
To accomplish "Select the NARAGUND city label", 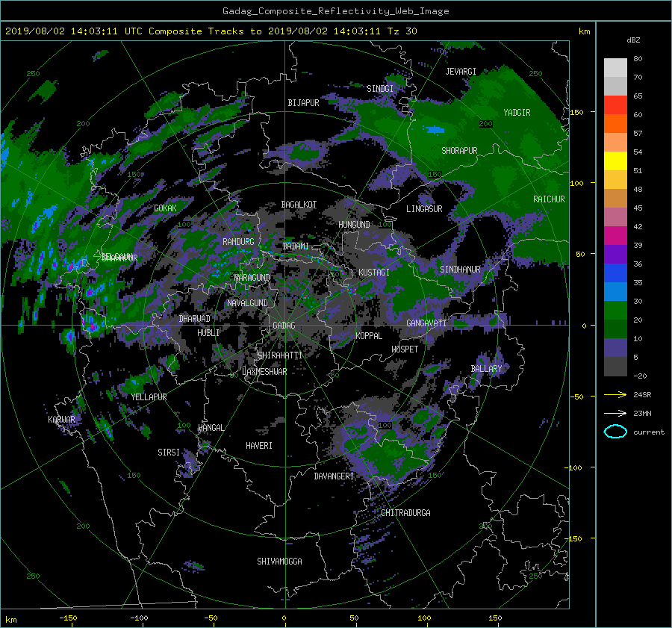I will tap(252, 278).
